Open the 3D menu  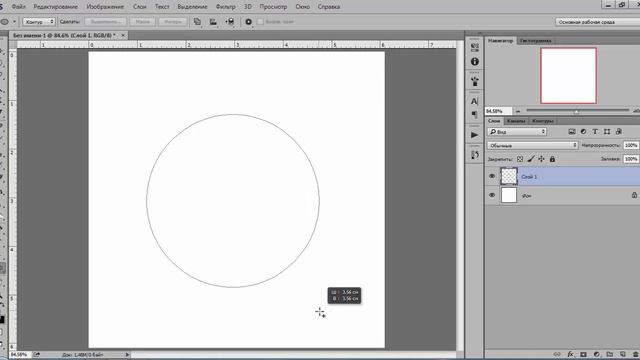(248, 7)
